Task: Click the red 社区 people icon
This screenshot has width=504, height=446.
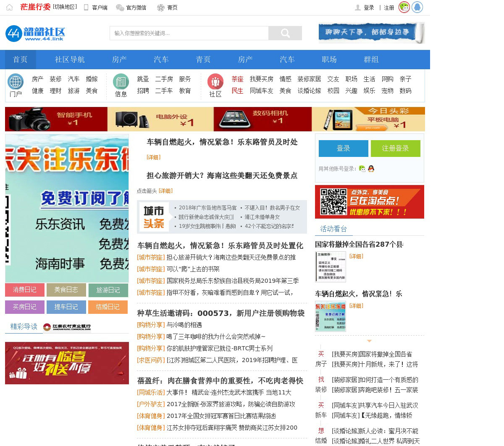Action: (x=215, y=81)
